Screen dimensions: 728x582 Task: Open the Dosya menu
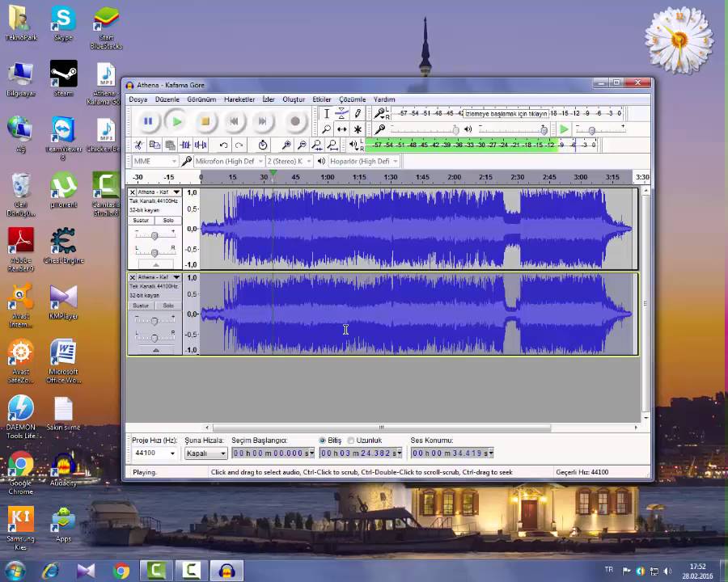pos(138,99)
